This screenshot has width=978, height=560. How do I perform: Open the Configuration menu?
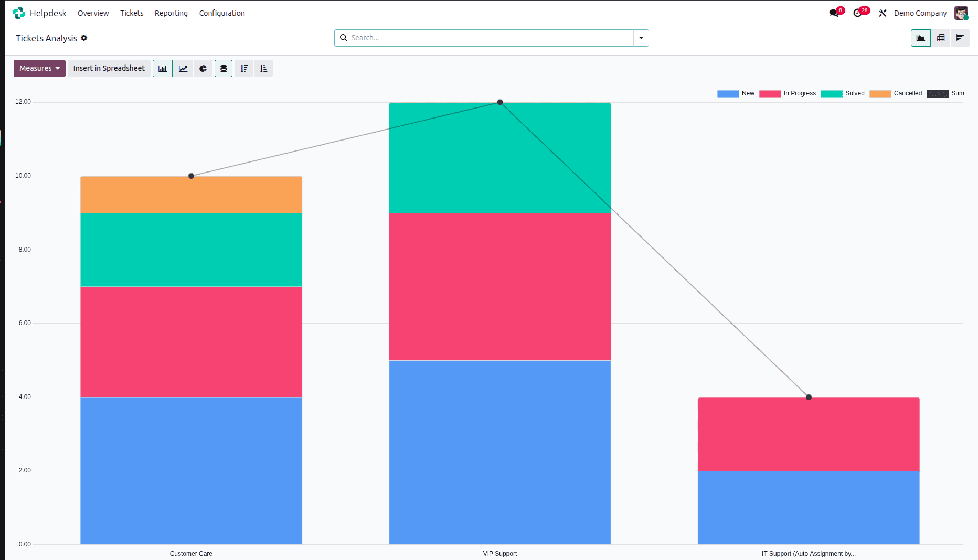click(221, 13)
